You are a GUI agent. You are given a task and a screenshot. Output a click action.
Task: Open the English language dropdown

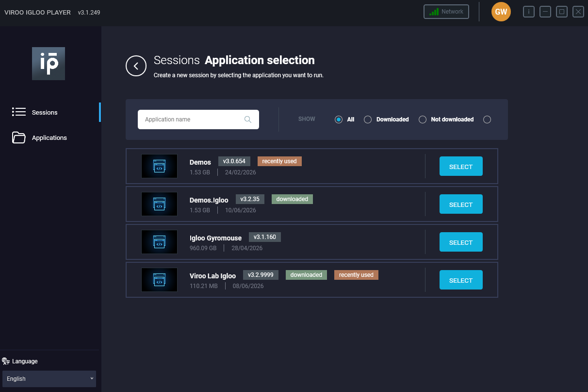[49, 379]
